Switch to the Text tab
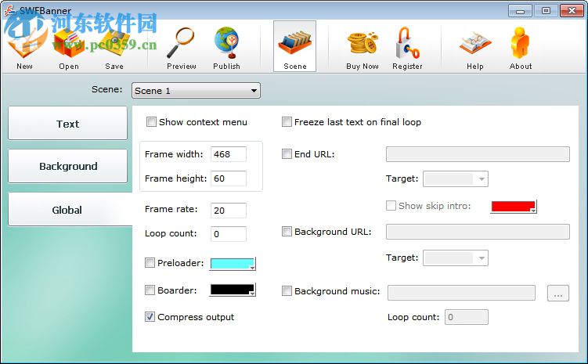This screenshot has width=588, height=364. (x=68, y=124)
